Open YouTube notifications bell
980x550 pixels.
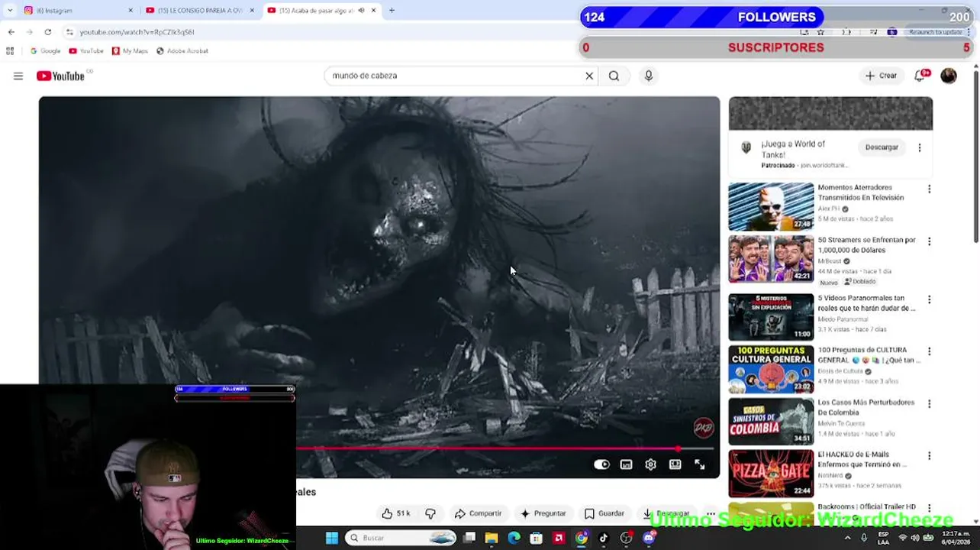click(x=920, y=76)
